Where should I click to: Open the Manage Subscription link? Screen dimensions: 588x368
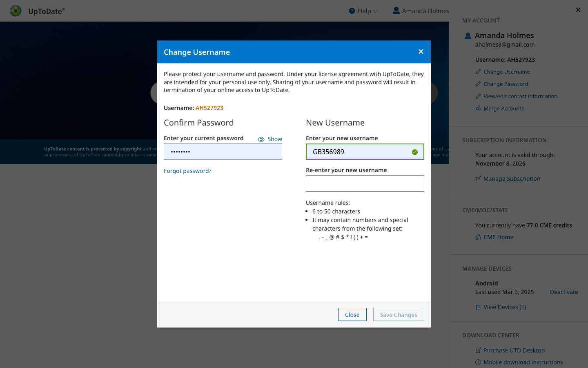click(x=512, y=179)
